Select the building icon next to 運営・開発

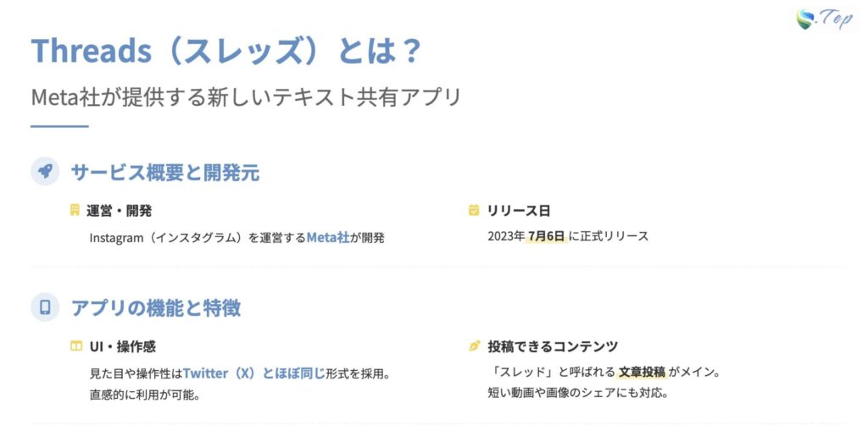click(x=75, y=210)
